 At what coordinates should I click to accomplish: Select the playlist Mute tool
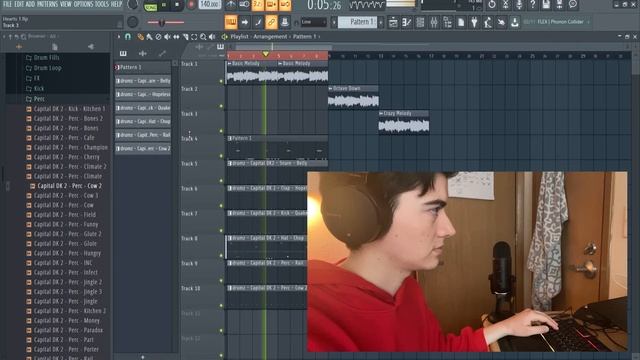point(167,37)
